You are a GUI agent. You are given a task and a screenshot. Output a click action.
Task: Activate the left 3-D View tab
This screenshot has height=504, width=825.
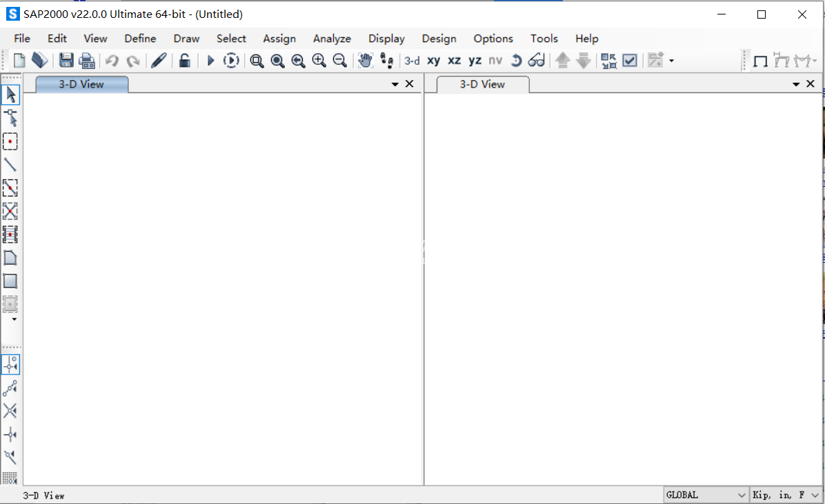tap(81, 84)
